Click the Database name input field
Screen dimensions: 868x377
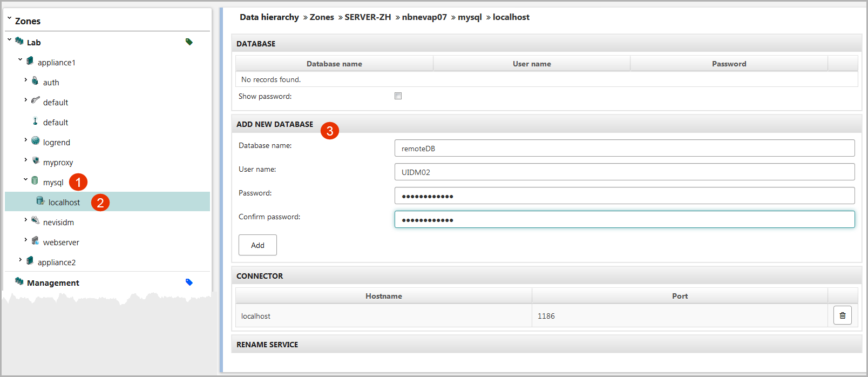pyautogui.click(x=625, y=148)
